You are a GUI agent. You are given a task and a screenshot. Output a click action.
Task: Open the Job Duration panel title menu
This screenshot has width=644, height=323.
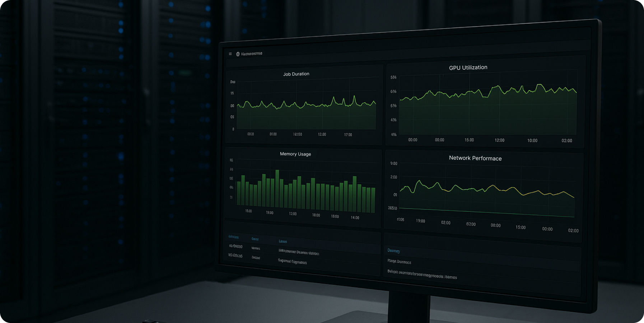pos(296,74)
